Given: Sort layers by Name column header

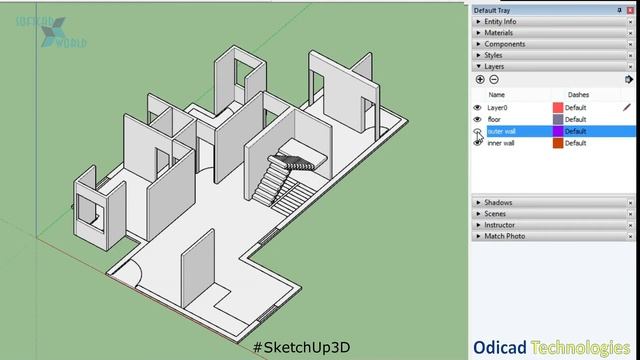Looking at the screenshot, I should click(496, 95).
